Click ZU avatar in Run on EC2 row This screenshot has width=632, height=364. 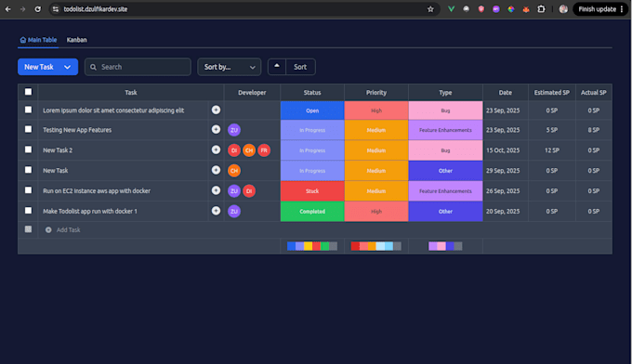pos(234,191)
